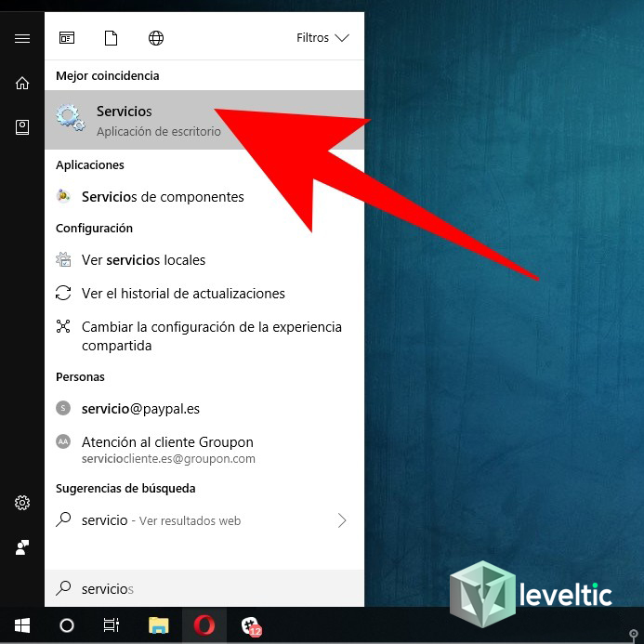644x644 pixels.
Task: Select Ver servicios locales setting
Action: (143, 260)
